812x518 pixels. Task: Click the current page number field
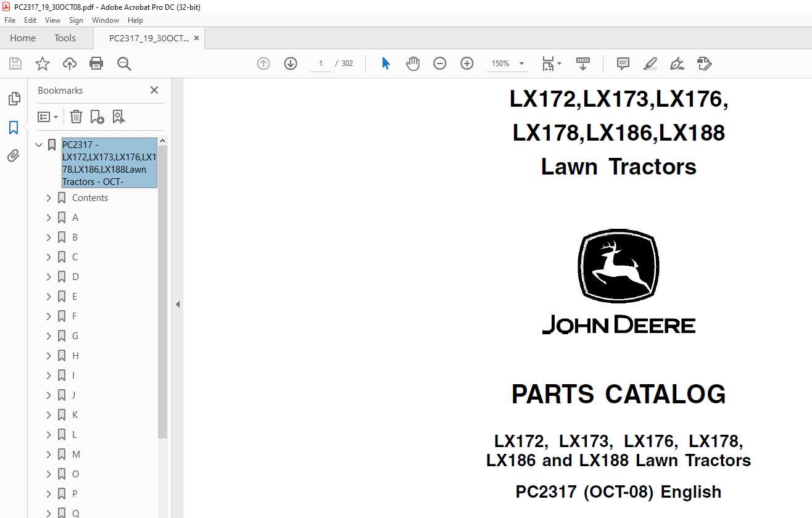321,64
